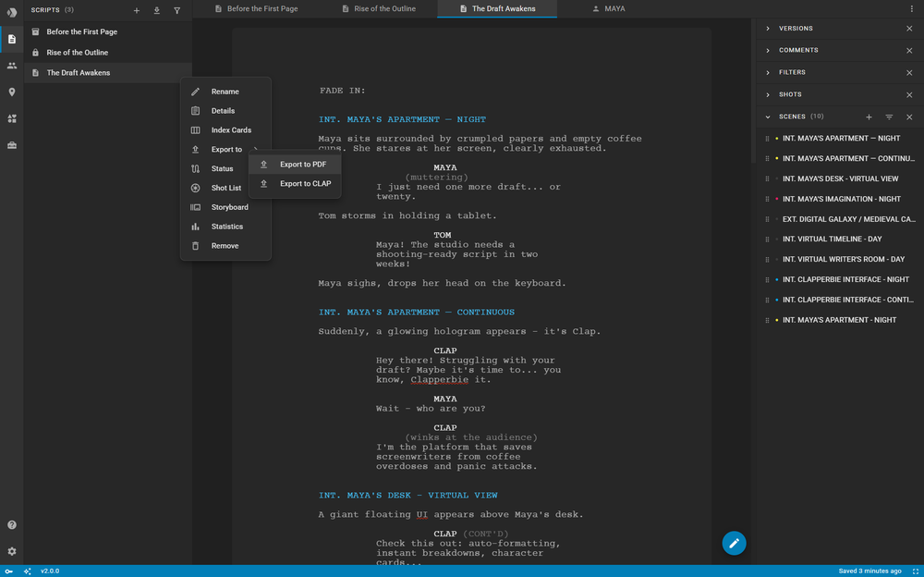
Task: Open Help via the question mark icon
Action: tap(11, 524)
